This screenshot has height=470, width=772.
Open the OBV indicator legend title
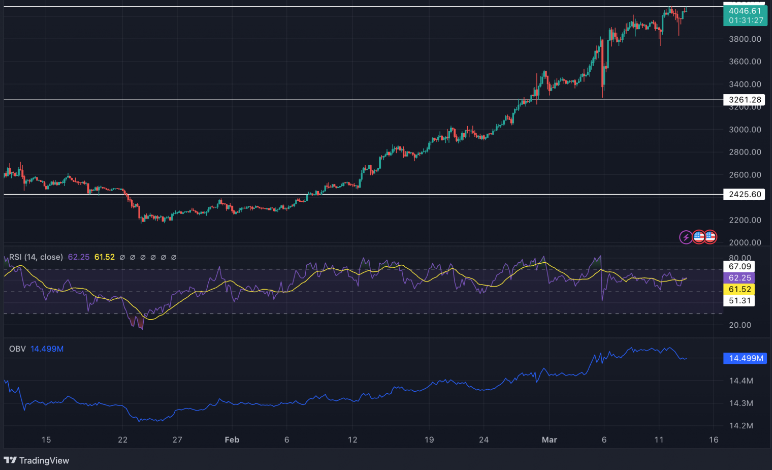17,349
